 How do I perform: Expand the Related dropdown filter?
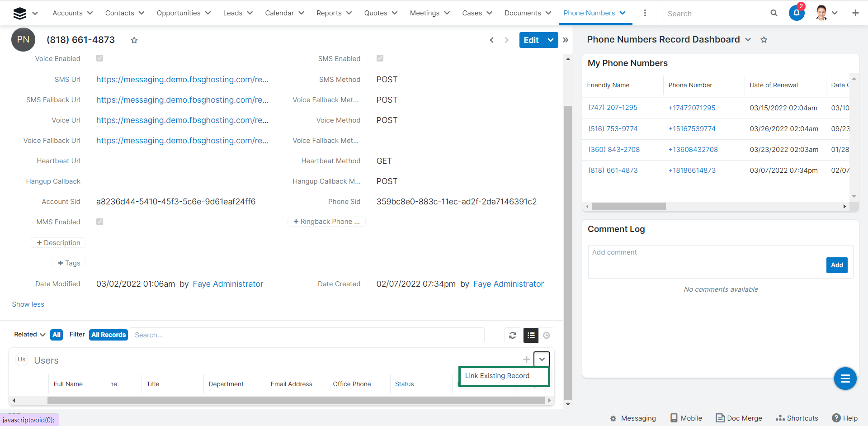coord(30,335)
